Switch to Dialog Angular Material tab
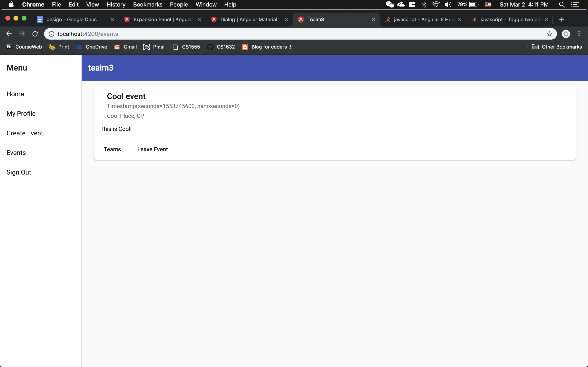 (x=248, y=19)
